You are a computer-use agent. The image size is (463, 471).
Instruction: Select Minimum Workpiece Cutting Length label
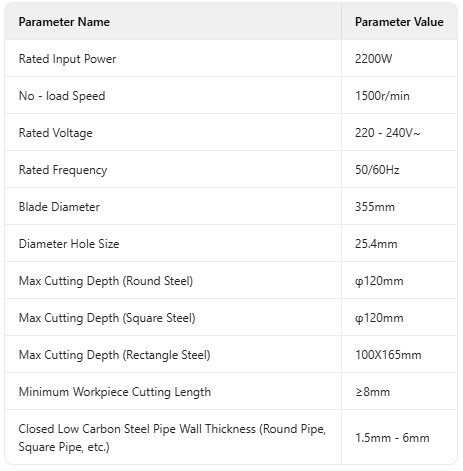coord(115,392)
